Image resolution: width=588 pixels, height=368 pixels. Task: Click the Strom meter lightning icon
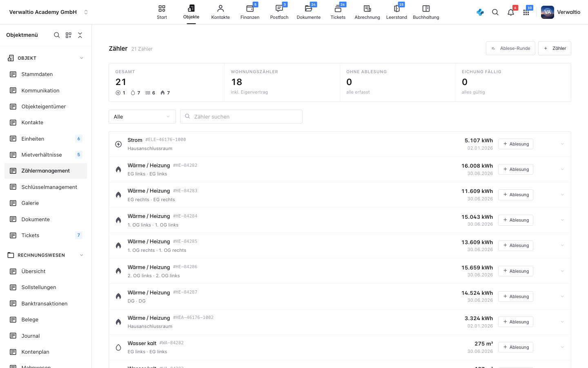click(x=118, y=144)
